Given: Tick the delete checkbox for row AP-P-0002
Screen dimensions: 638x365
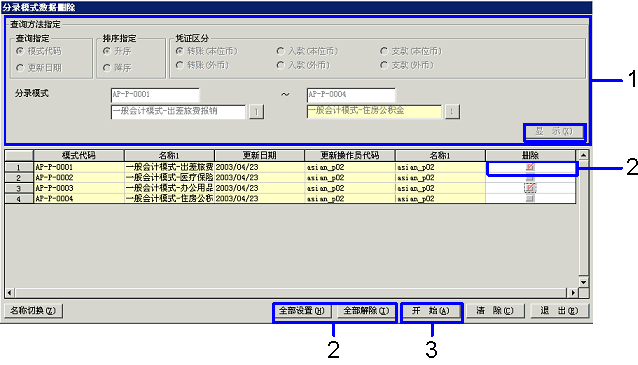Looking at the screenshot, I should coord(530,177).
